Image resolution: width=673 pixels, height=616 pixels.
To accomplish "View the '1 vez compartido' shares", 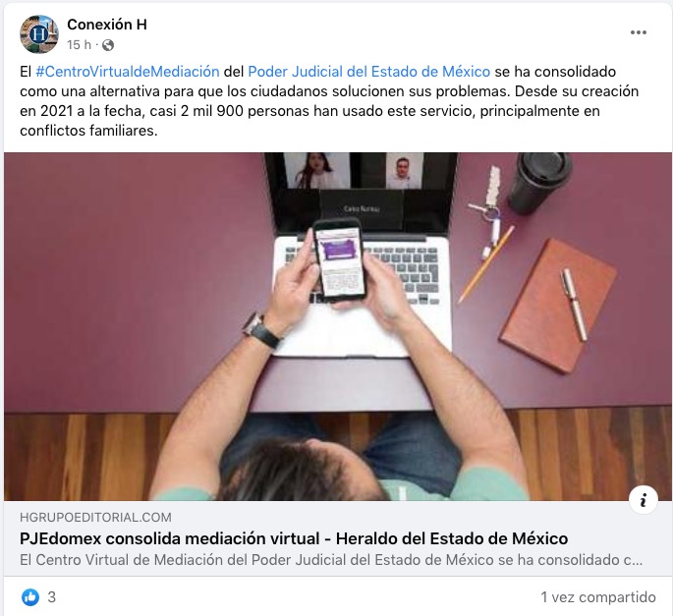I will pos(598,597).
